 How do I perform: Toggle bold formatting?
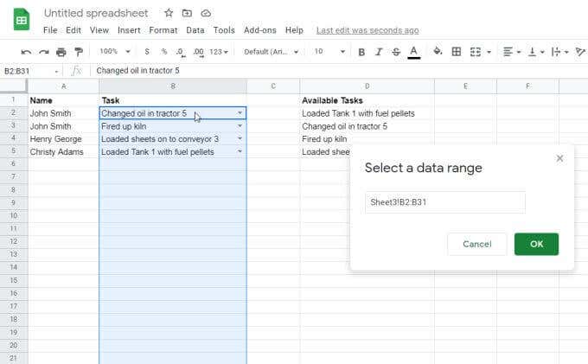(361, 52)
